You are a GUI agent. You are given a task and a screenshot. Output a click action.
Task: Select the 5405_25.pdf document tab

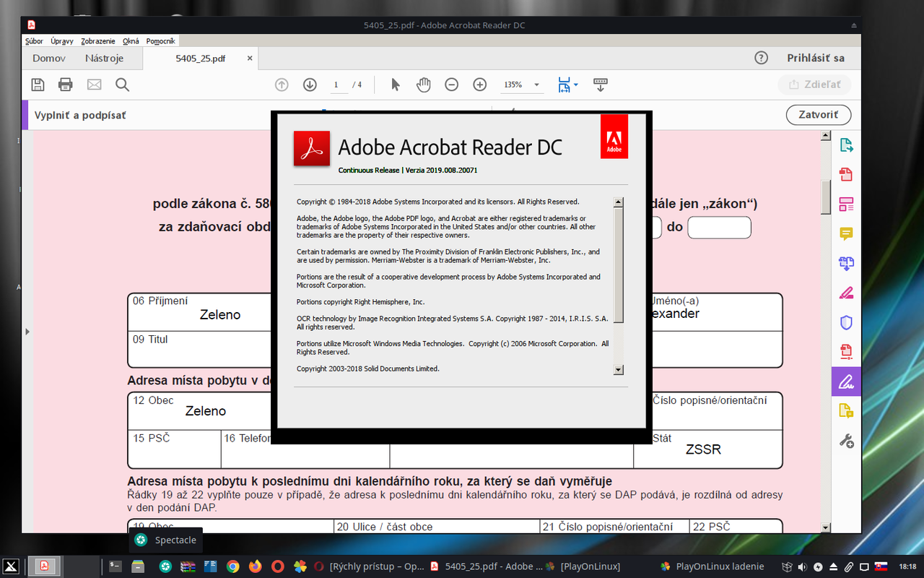[201, 59]
